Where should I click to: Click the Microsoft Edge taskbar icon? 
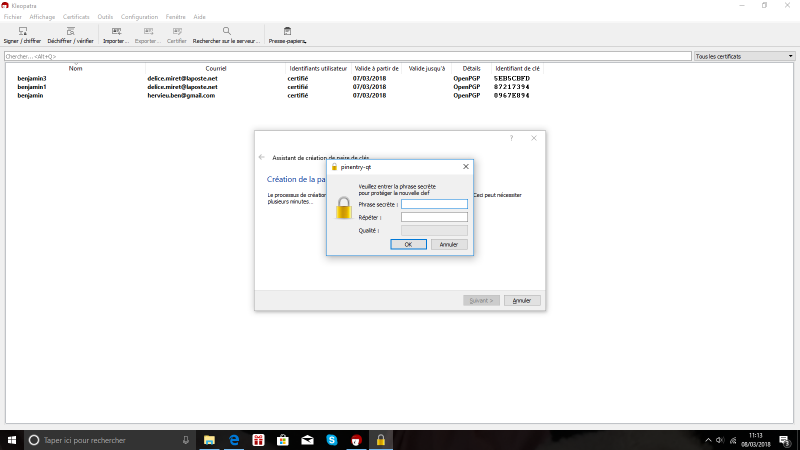click(x=234, y=440)
